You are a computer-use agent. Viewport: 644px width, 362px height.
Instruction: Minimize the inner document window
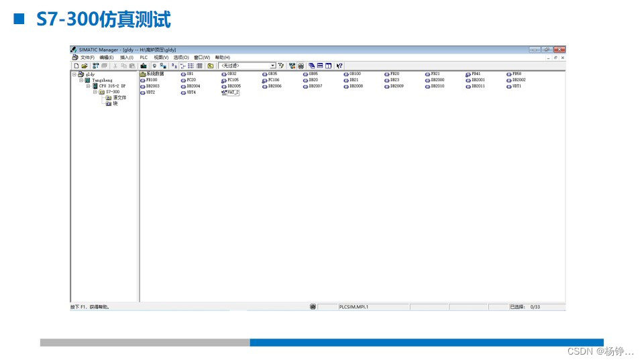coord(548,58)
